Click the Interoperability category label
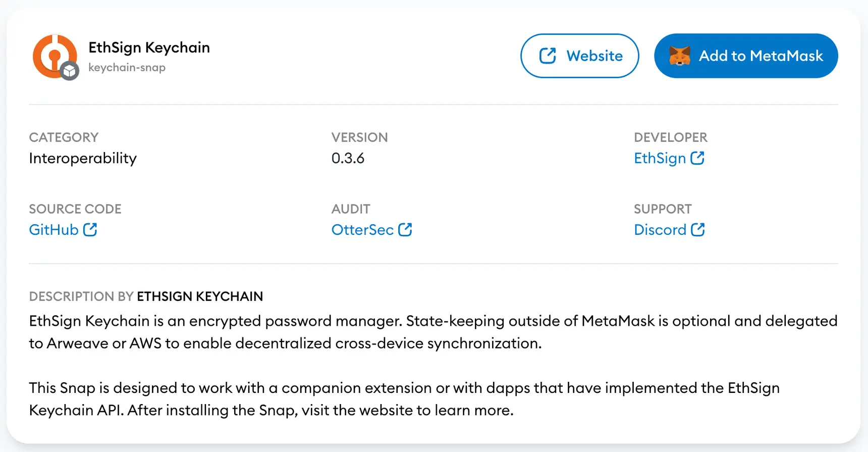868x452 pixels. [x=83, y=158]
